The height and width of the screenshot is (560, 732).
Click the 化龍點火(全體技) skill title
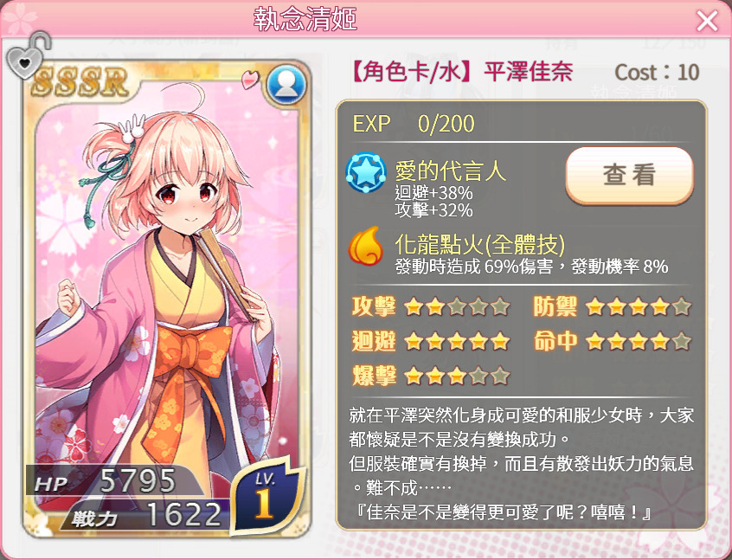click(x=480, y=243)
